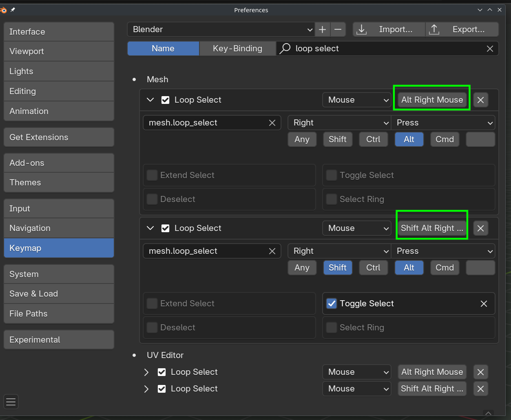Image resolution: width=511 pixels, height=420 pixels.
Task: Toggle Ctrl modifier in first Loop Select
Action: (373, 139)
